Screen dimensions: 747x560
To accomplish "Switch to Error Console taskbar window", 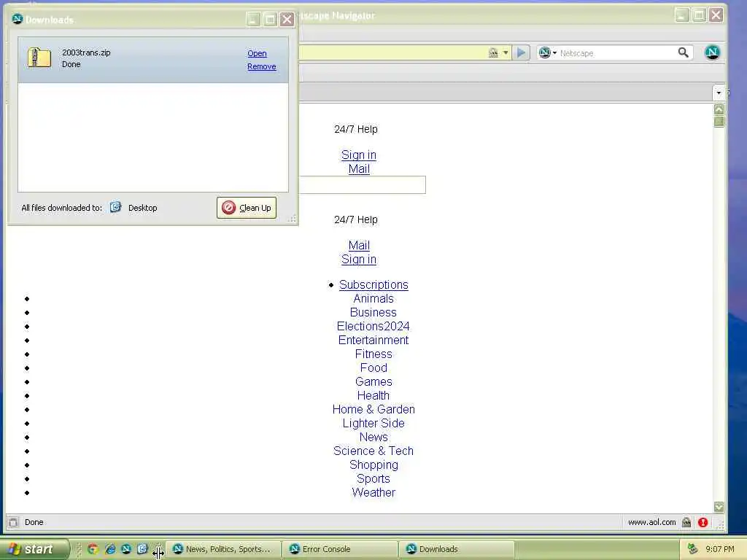I will [x=341, y=549].
